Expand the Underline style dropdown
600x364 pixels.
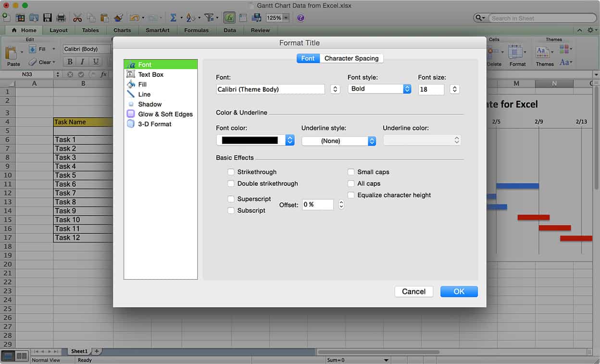338,141
